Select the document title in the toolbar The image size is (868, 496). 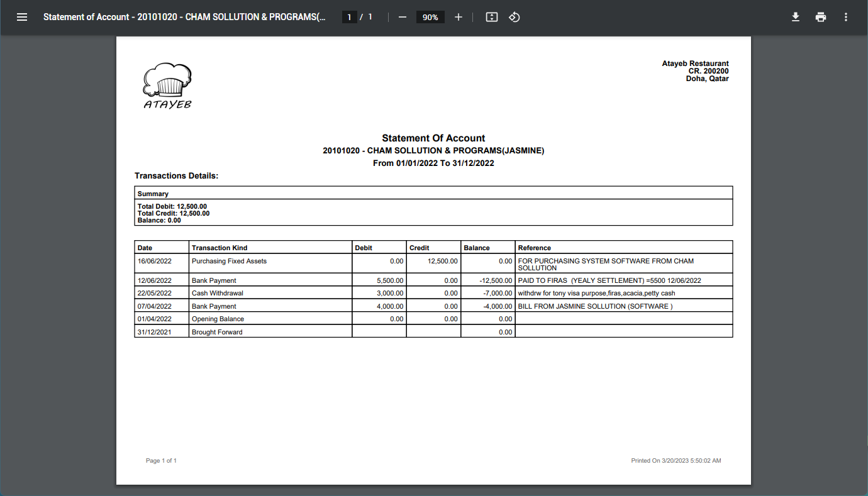tap(184, 17)
